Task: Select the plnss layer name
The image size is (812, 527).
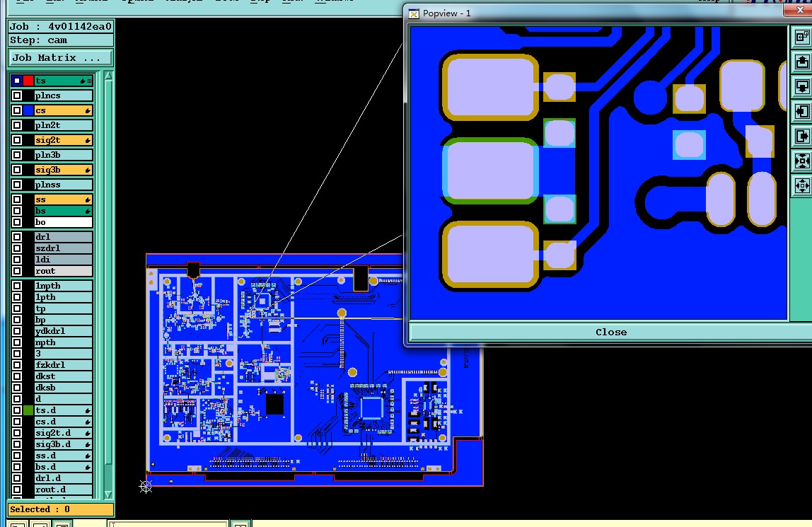Action: pos(63,185)
